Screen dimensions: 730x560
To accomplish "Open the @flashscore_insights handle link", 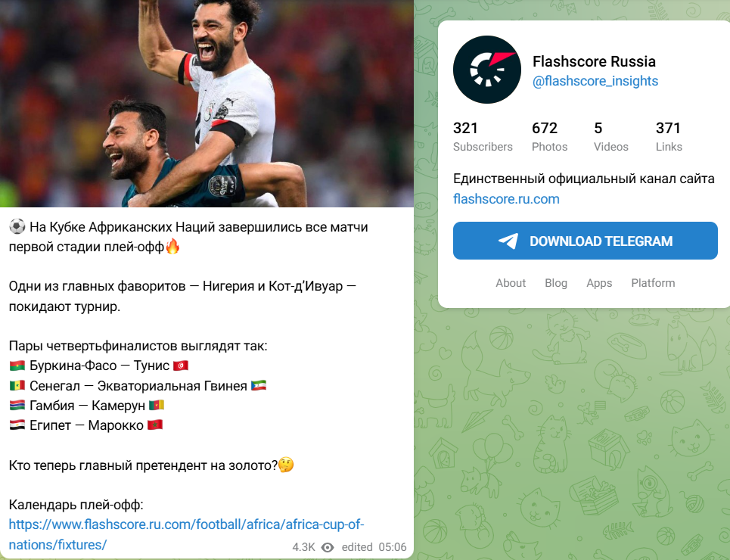I will click(595, 81).
